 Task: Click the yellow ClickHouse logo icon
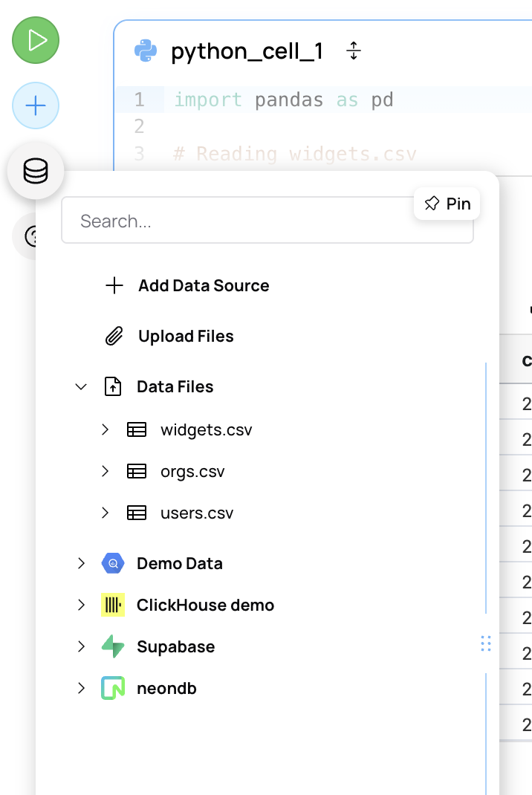(113, 605)
